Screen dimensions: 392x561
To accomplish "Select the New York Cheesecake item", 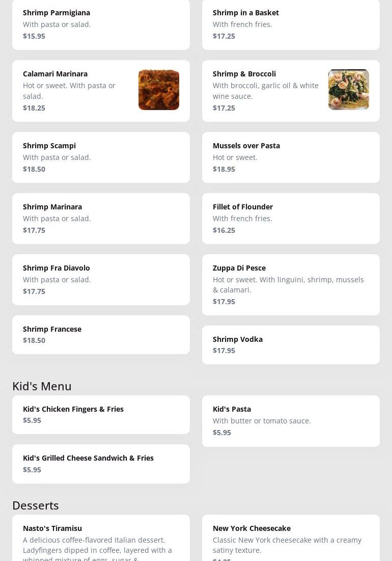I will (x=291, y=540).
